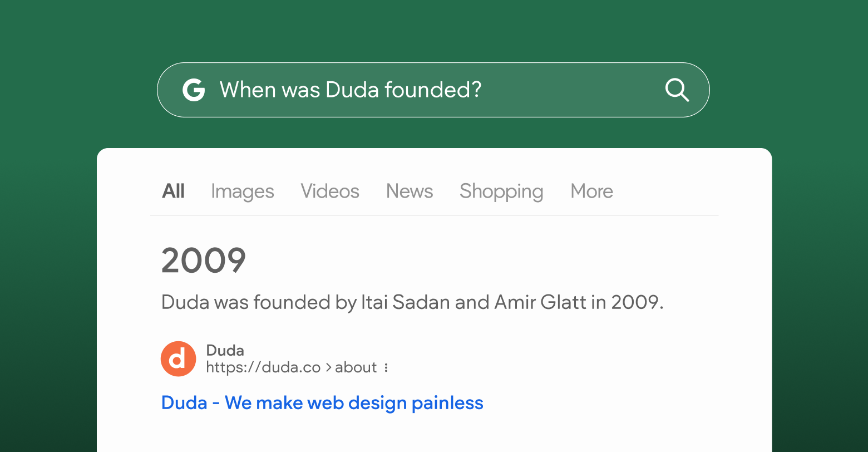Click the breadcrumb arrow before about
The height and width of the screenshot is (452, 868).
[328, 367]
